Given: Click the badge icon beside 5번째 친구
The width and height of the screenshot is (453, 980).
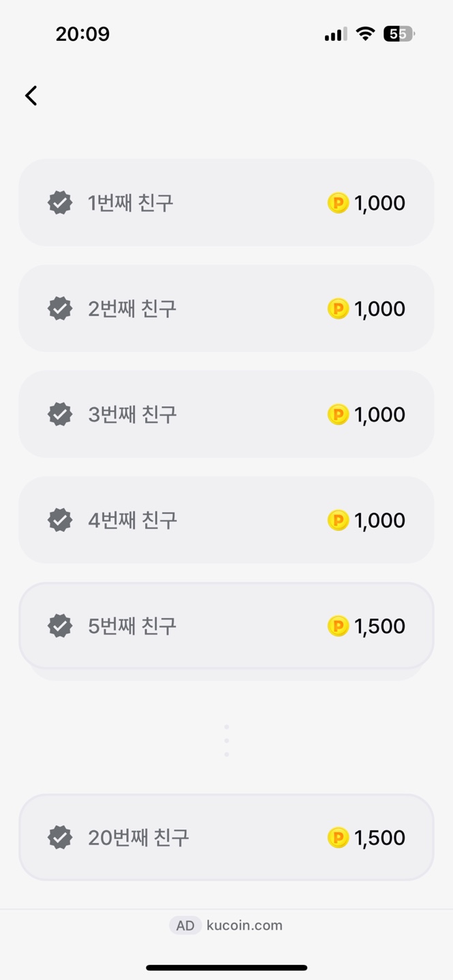Looking at the screenshot, I should pyautogui.click(x=60, y=626).
